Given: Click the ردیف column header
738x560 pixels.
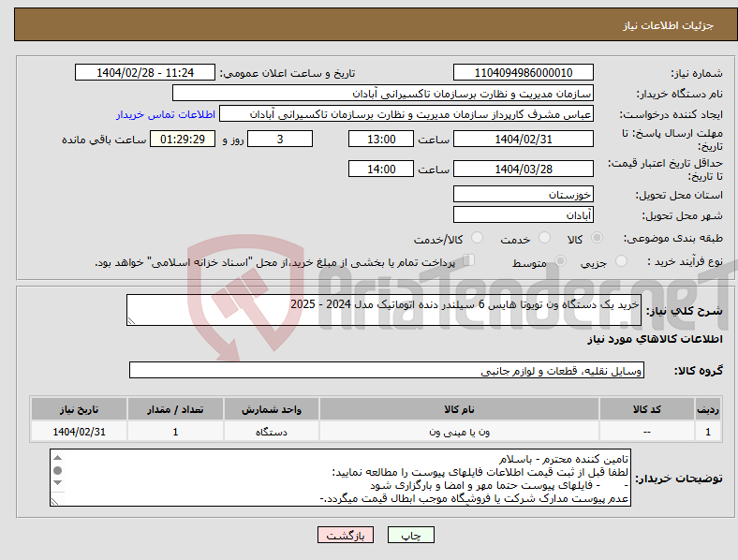Looking at the screenshot, I should (x=708, y=409).
